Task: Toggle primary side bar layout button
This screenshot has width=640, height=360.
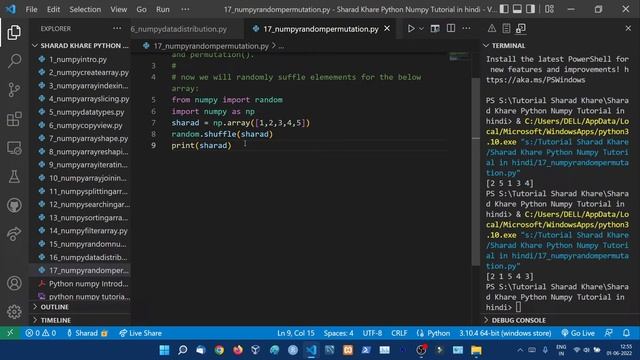Action: 504,9
